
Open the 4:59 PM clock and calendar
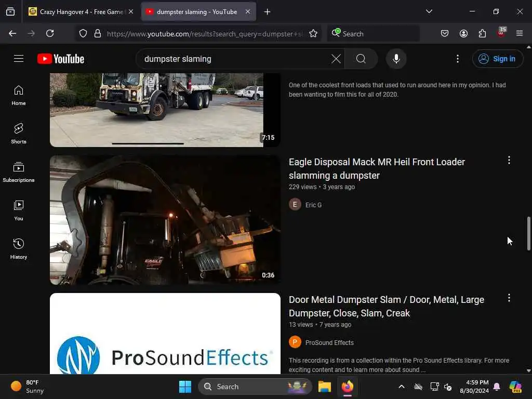point(474,387)
